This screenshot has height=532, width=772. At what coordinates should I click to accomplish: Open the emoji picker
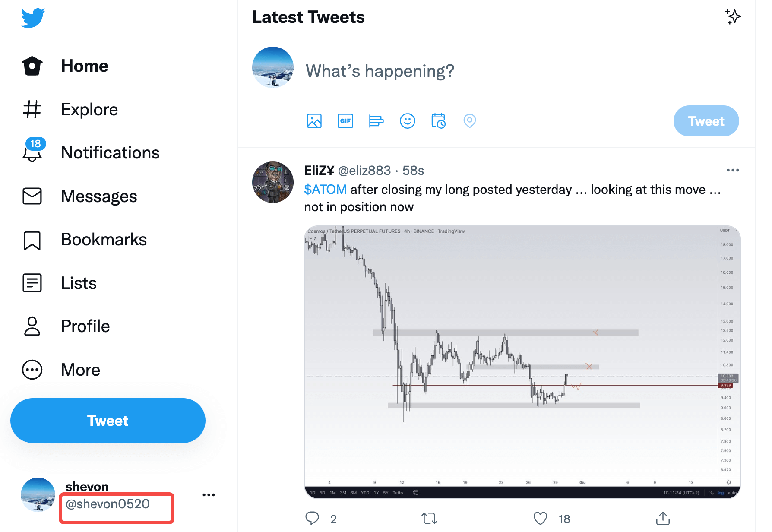[407, 121]
